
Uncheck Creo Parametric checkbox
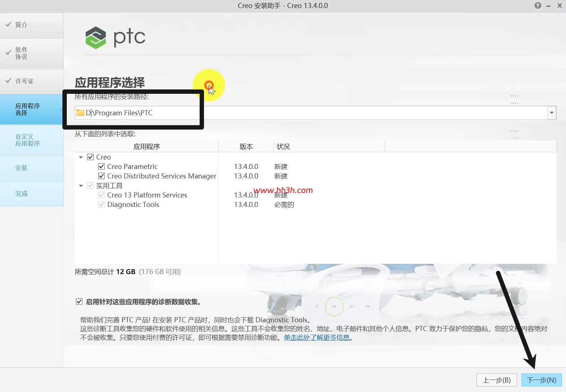click(x=101, y=166)
